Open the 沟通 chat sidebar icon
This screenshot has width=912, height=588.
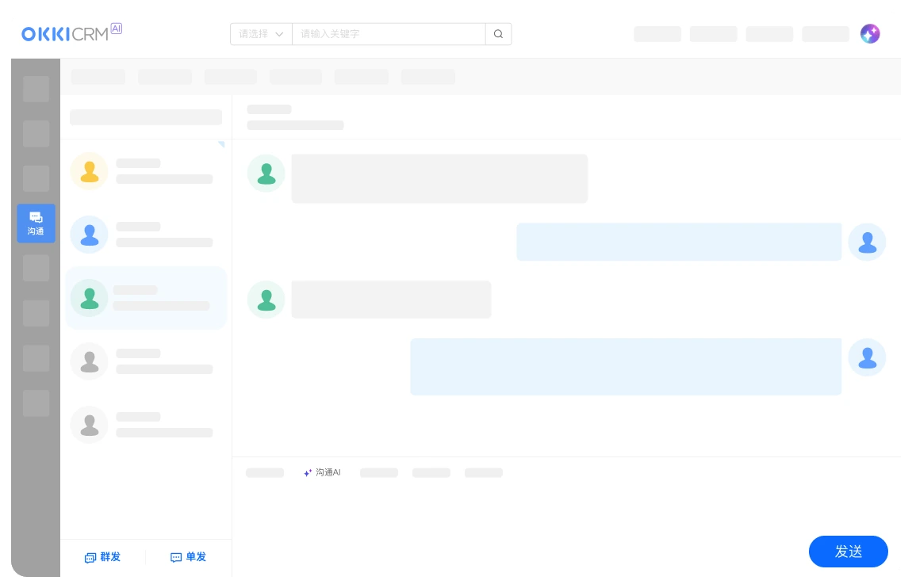pos(36,223)
